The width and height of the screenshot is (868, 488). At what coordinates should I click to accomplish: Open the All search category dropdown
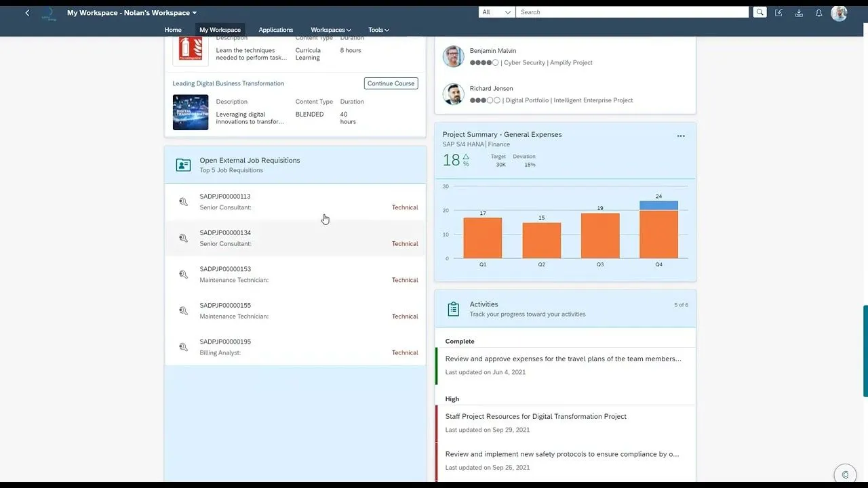496,12
